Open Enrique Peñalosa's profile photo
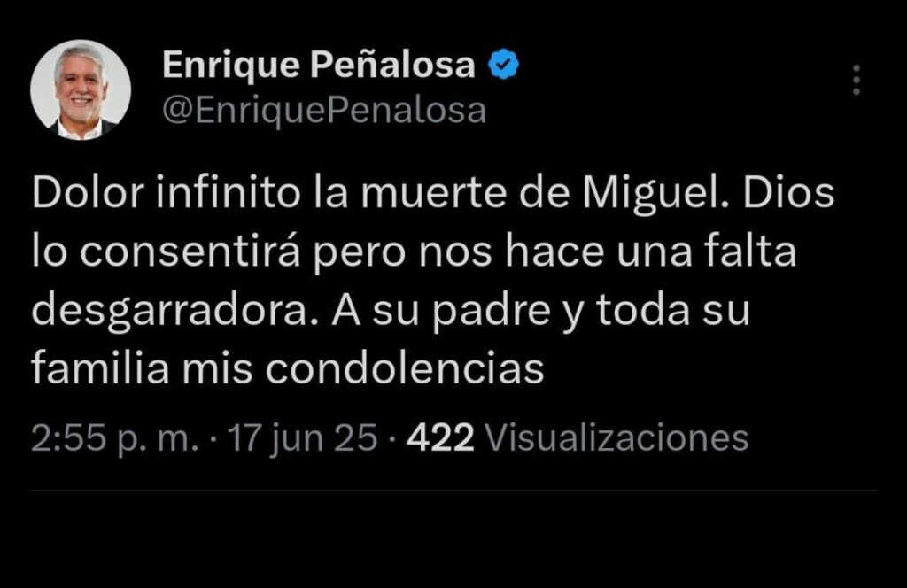This screenshot has width=907, height=588. (x=81, y=89)
